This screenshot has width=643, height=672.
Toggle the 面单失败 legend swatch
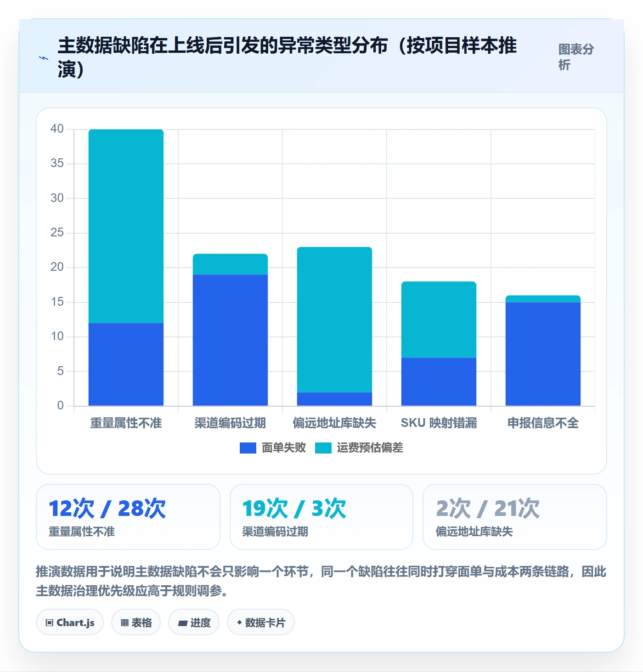click(x=248, y=448)
